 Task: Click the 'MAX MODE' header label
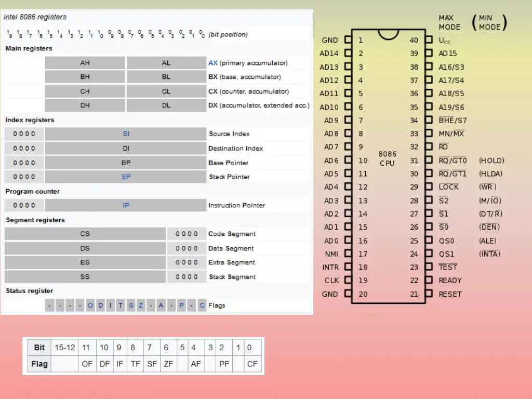(449, 22)
